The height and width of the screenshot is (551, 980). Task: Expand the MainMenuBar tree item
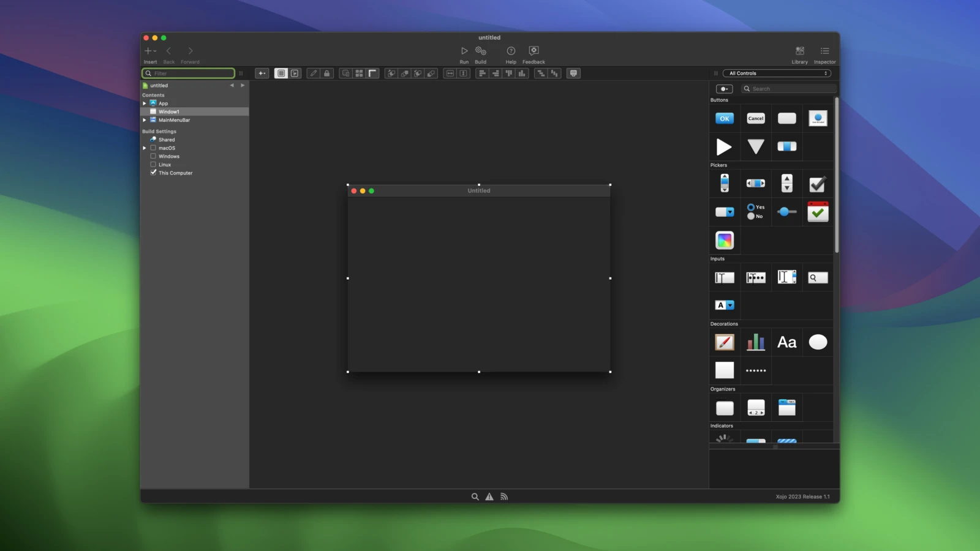click(x=145, y=120)
